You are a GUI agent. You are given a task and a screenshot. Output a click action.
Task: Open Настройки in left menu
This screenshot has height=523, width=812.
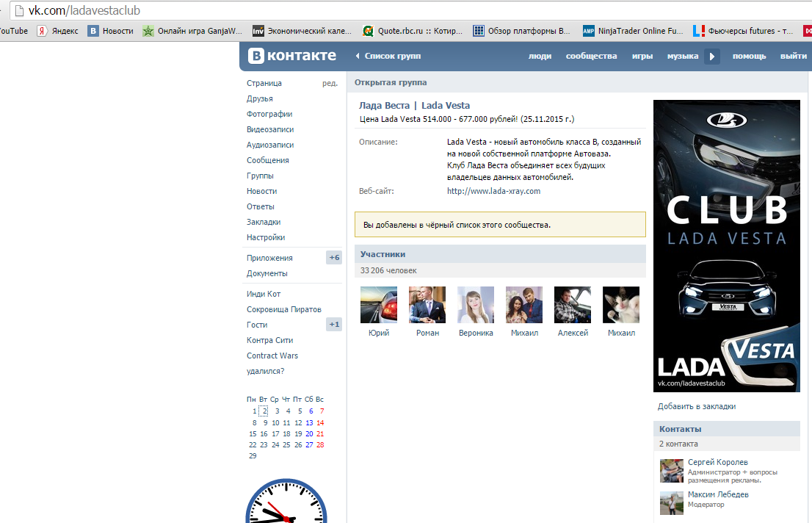tap(266, 237)
